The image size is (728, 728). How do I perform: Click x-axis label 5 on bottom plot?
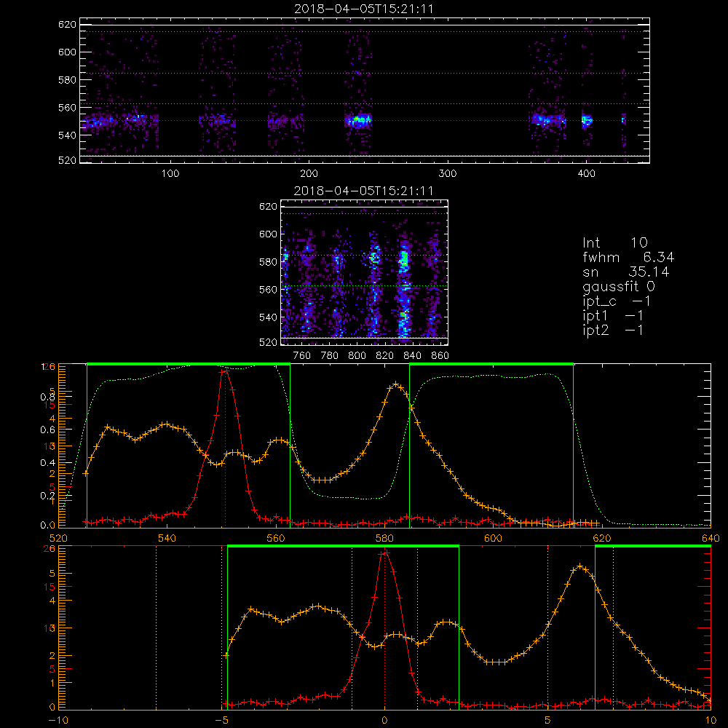[x=547, y=720]
